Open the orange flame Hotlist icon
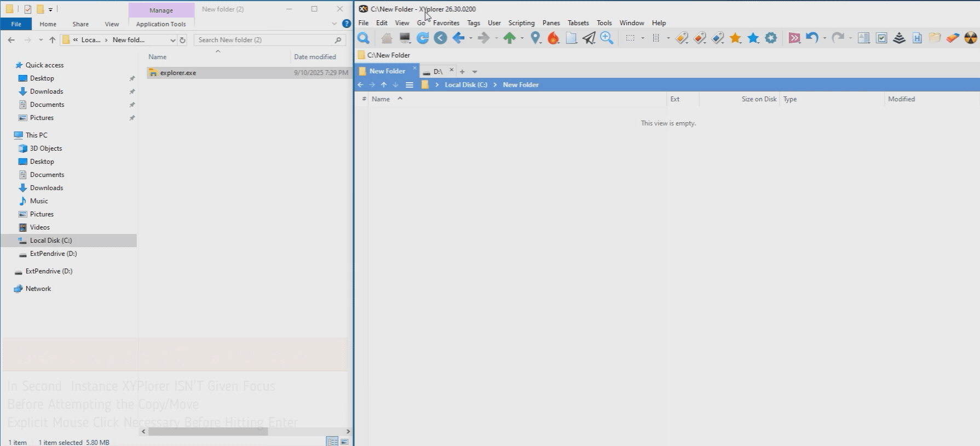 [554, 38]
